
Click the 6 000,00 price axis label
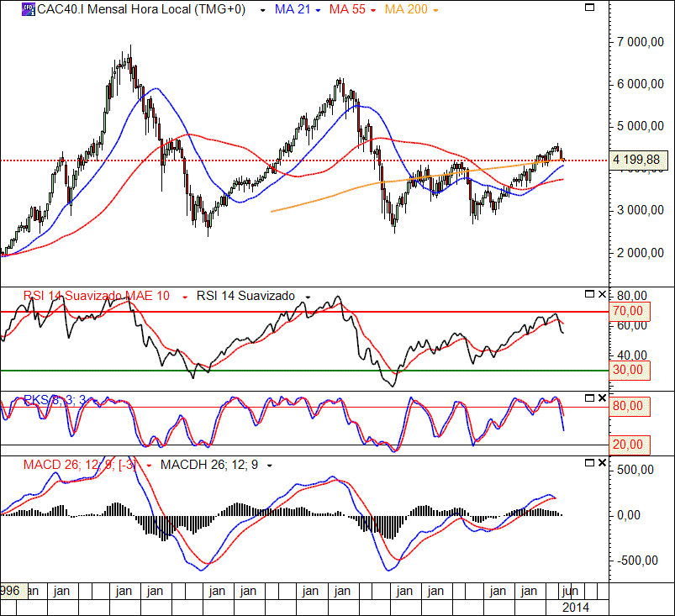coord(641,84)
